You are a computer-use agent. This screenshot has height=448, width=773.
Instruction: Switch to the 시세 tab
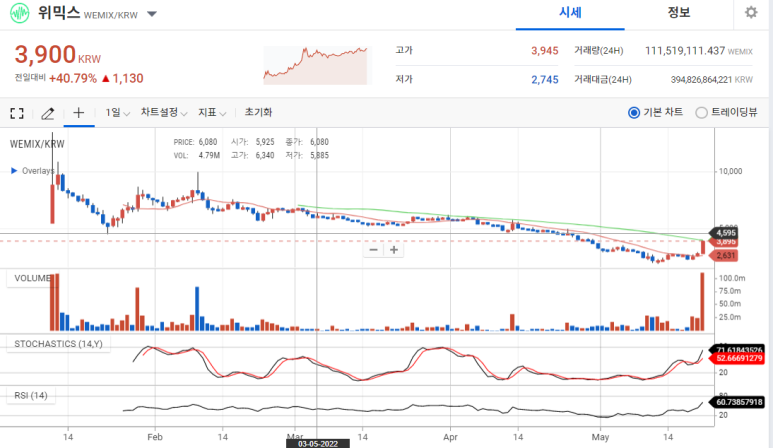point(570,13)
